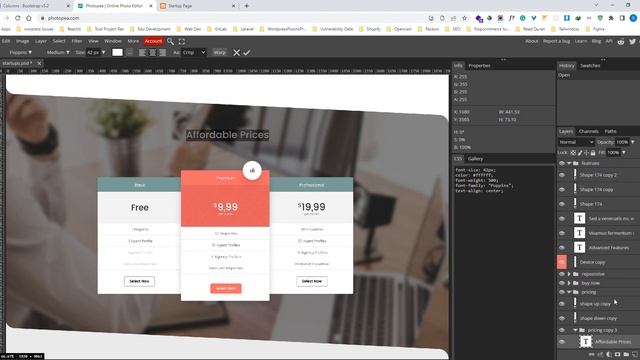Viewport: 640px width, 360px height.
Task: Open Chrome extensions puzzle icon
Action: click(611, 18)
